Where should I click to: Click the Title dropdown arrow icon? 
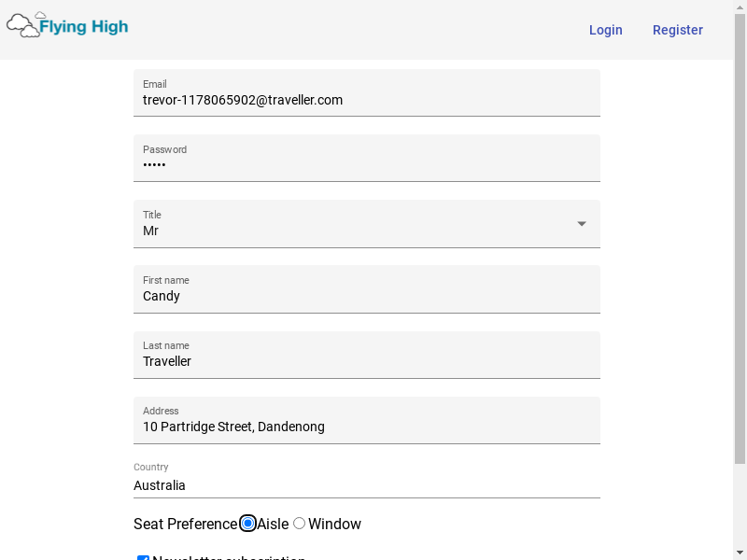[x=582, y=224]
